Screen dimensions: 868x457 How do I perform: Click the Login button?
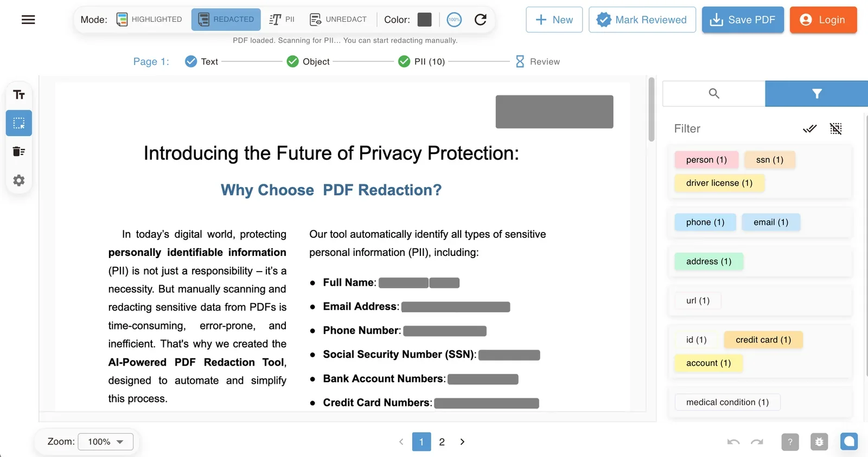(x=823, y=20)
